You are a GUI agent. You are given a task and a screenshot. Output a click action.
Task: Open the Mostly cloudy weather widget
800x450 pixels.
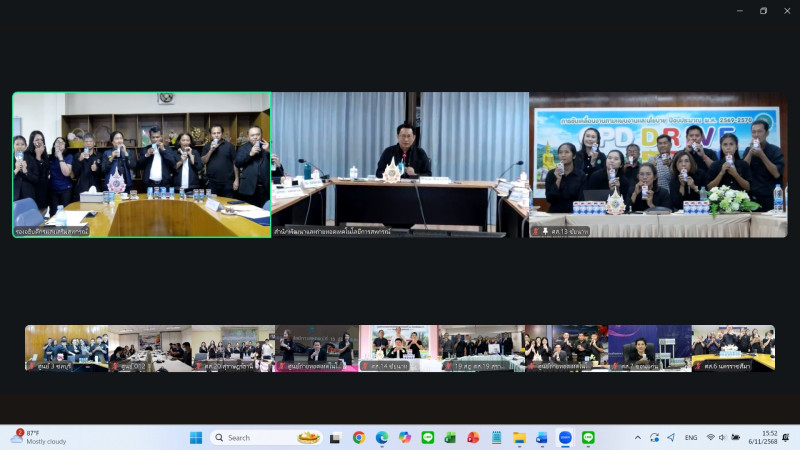pyautogui.click(x=40, y=437)
